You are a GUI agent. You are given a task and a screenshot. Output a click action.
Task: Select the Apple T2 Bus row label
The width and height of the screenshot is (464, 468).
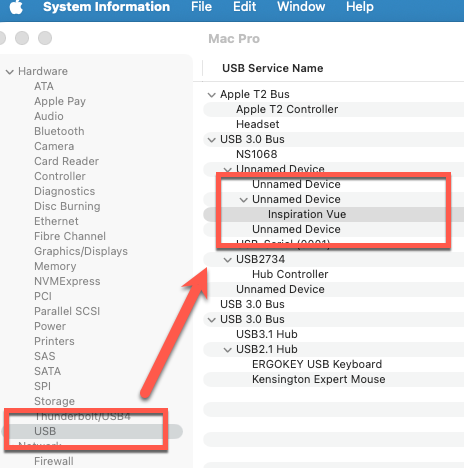[x=255, y=94]
